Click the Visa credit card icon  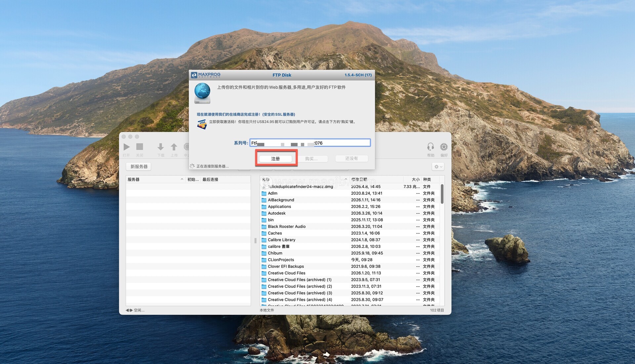tap(202, 124)
